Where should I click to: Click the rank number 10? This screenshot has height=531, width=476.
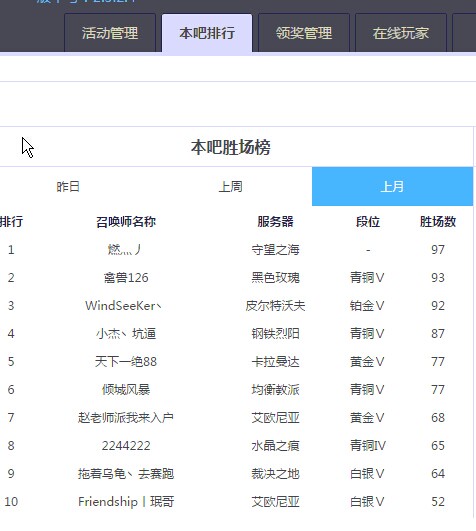pyautogui.click(x=11, y=502)
